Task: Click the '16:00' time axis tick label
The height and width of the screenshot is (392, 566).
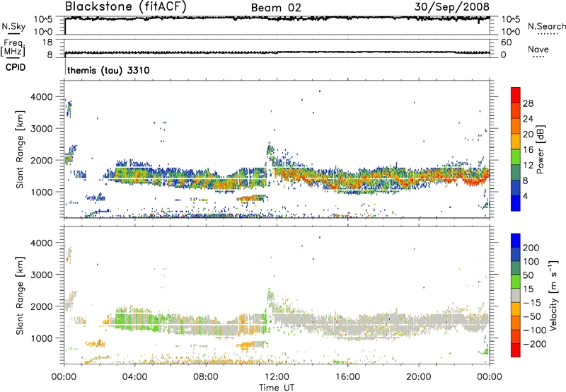Action: pyautogui.click(x=347, y=377)
